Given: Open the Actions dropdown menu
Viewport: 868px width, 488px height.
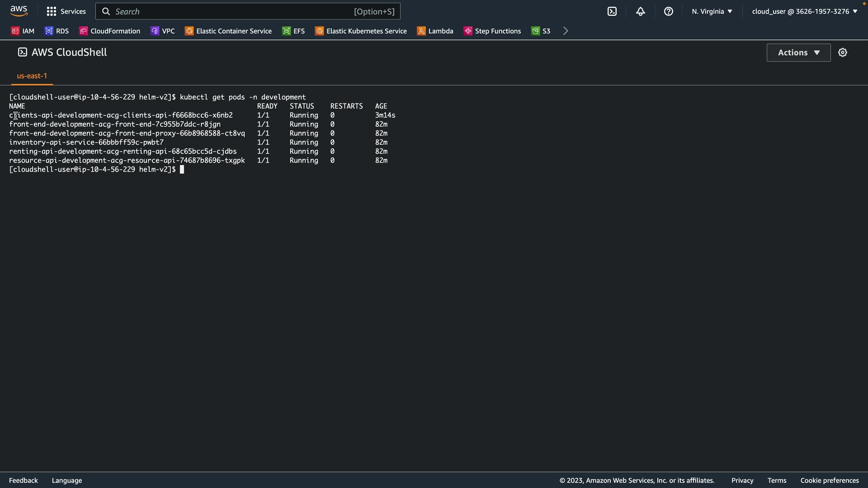Looking at the screenshot, I should tap(798, 52).
